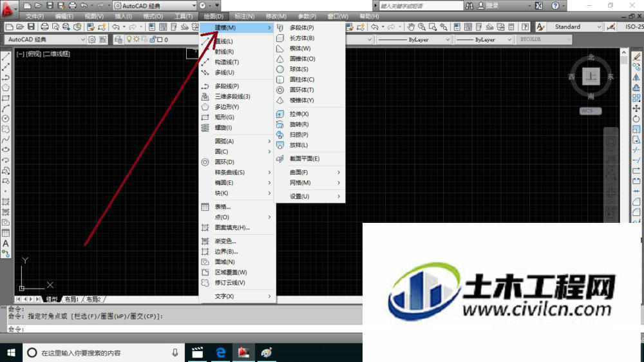Select 螺旋(I) helix entry
The image size is (644, 362).
click(x=237, y=128)
